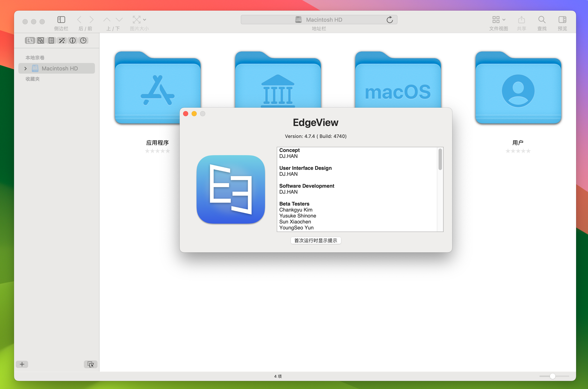588x389 pixels.
Task: Go back using the left arrow in 后 / 前
Action: (79, 20)
